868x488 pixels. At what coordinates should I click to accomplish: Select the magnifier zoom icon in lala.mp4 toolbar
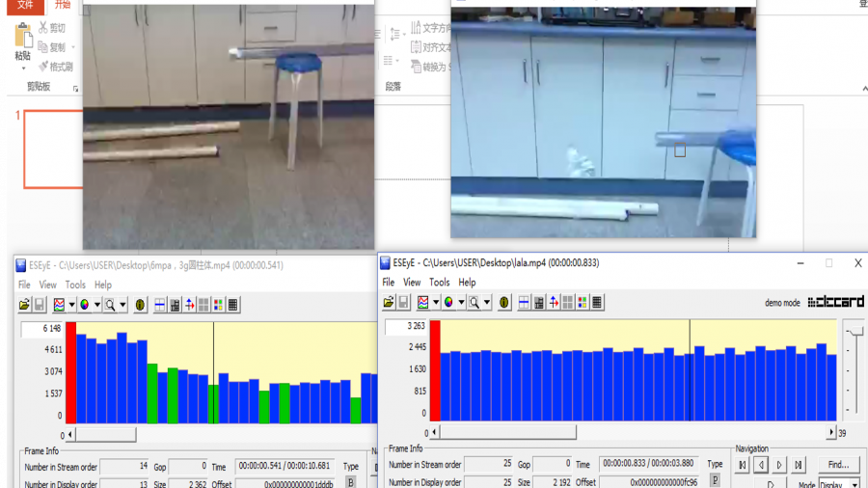(x=474, y=302)
